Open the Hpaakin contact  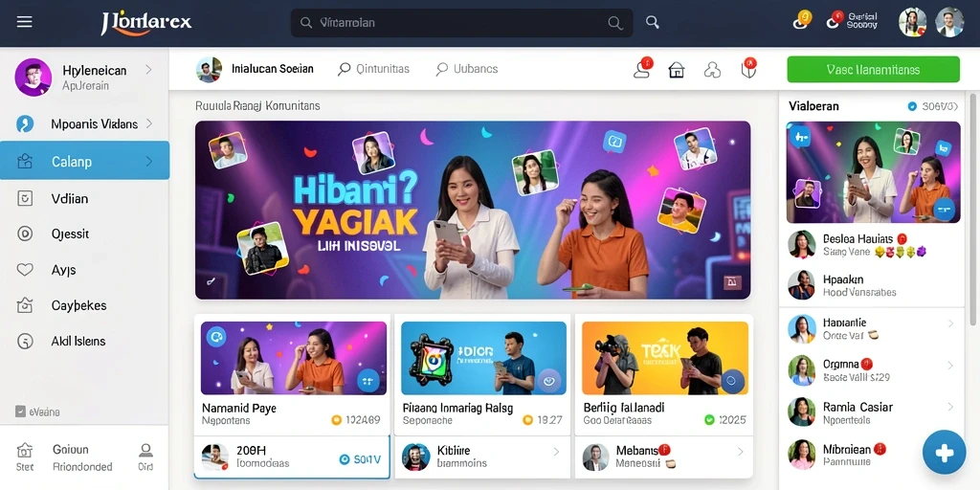(x=873, y=285)
